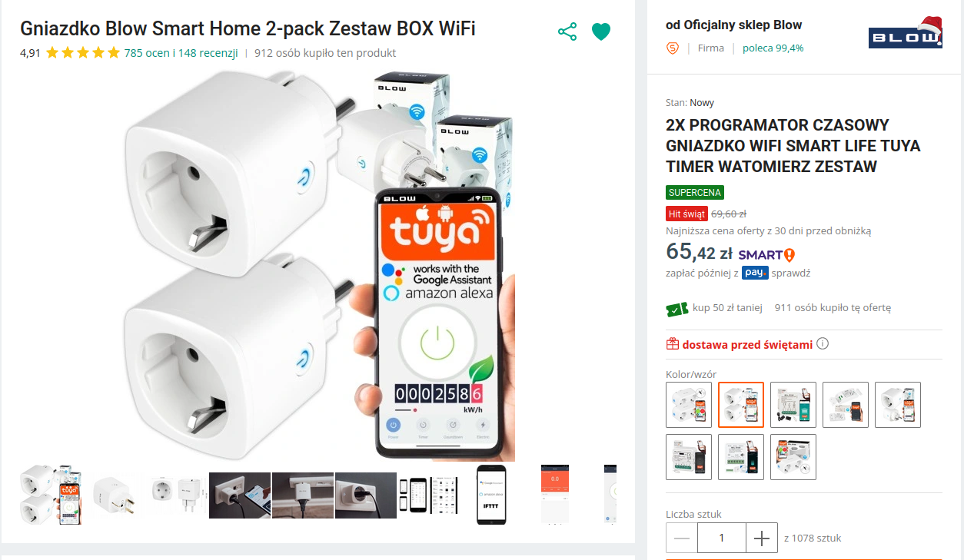
Task: Increase quantity with the plus button
Action: pyautogui.click(x=762, y=538)
